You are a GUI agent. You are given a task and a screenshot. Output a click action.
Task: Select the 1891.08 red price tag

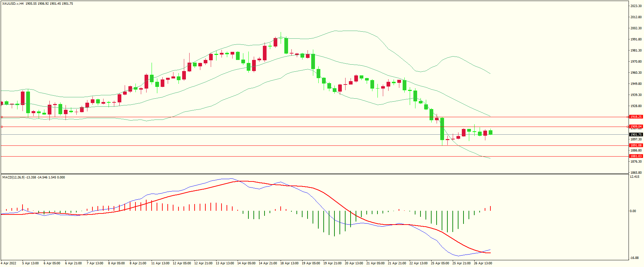(x=636, y=145)
